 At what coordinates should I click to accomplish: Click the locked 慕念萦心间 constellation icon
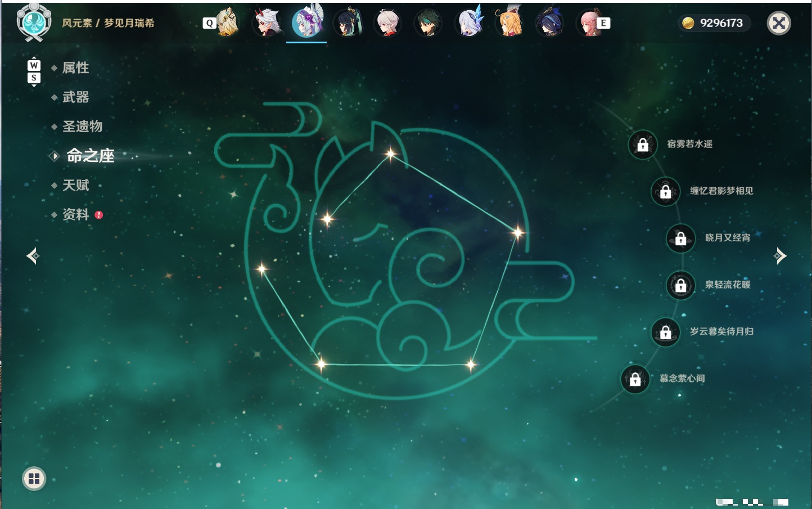tap(635, 379)
